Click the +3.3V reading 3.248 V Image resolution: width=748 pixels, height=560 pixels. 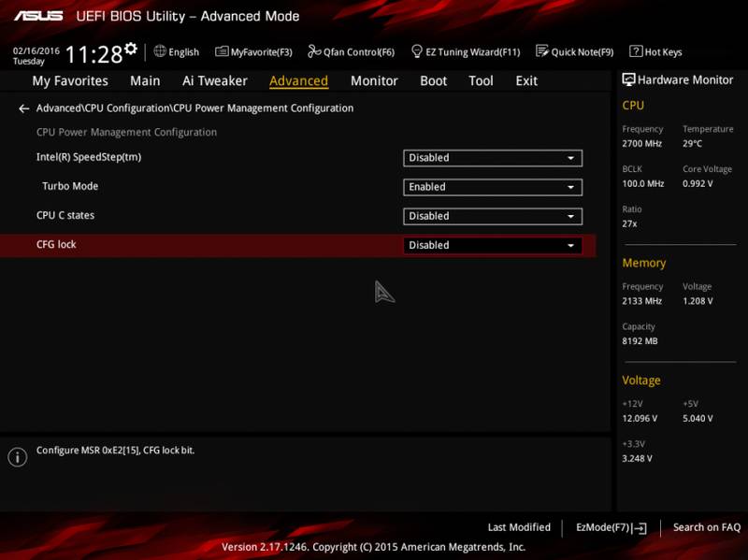[638, 458]
